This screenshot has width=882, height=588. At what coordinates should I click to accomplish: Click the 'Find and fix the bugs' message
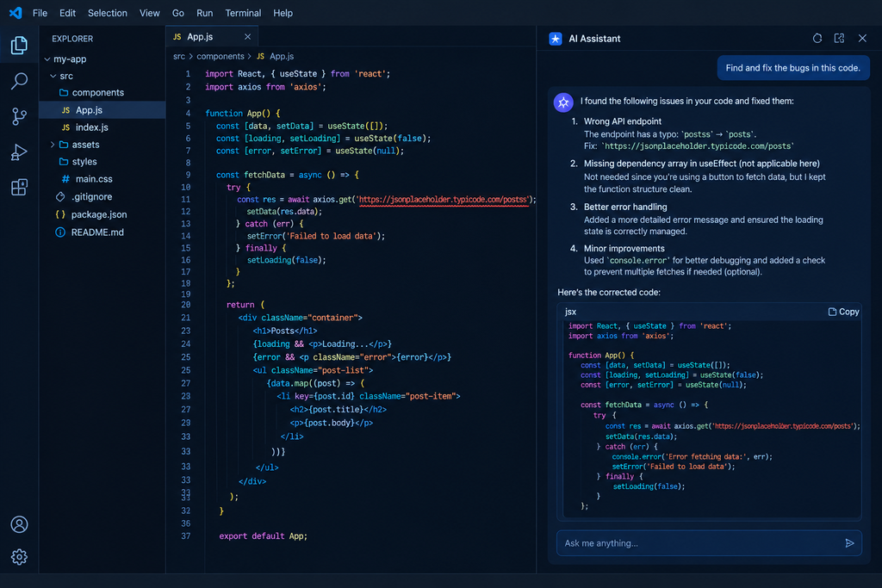click(x=792, y=68)
